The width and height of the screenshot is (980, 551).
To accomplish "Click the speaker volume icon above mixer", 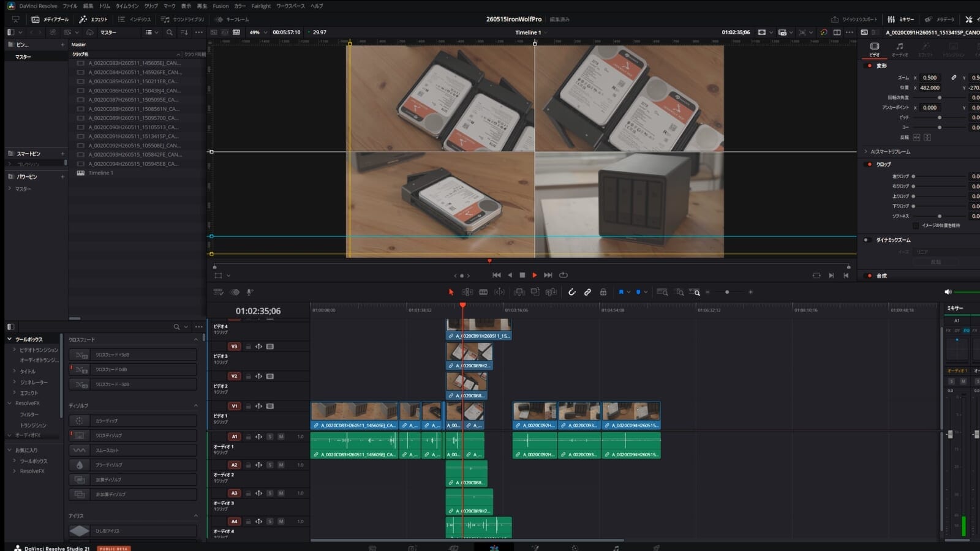I will point(948,292).
